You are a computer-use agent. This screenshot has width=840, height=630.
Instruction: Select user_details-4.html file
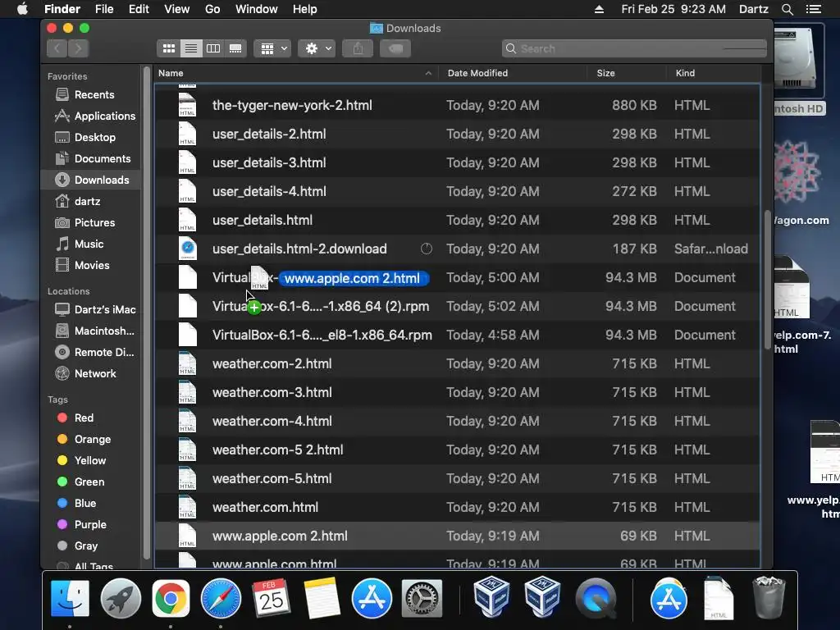click(457, 191)
